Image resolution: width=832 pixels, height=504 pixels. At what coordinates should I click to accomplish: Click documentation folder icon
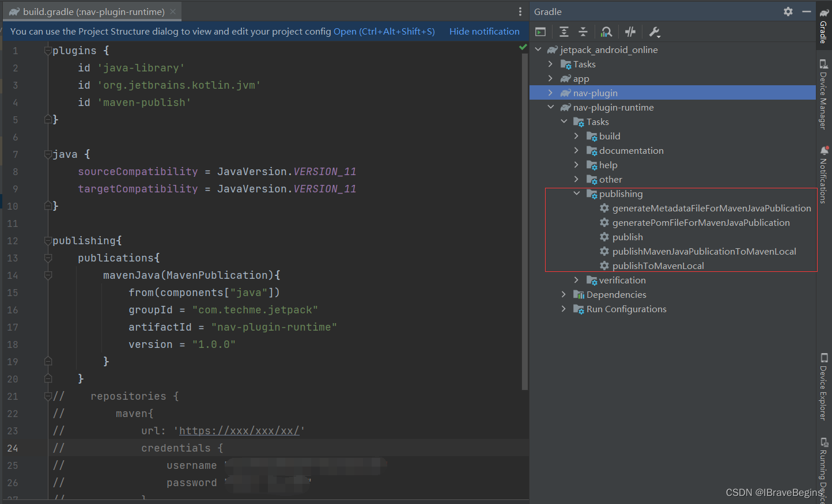(x=592, y=151)
